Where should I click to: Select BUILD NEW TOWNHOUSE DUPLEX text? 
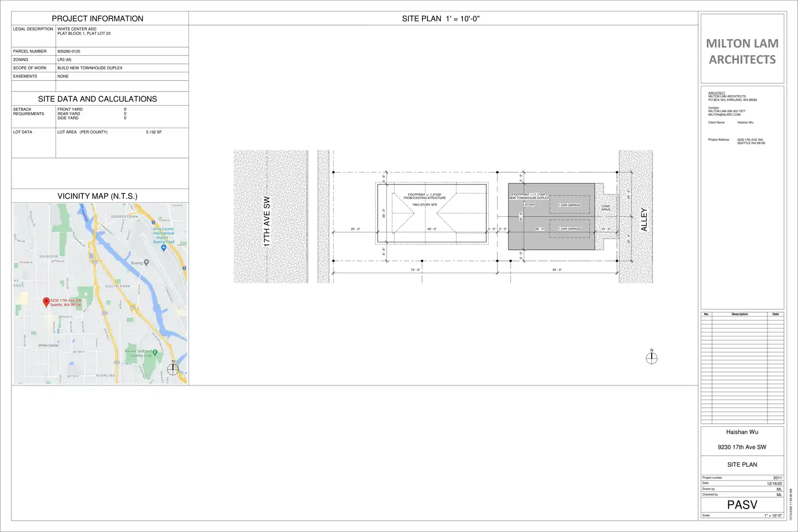(x=90, y=68)
